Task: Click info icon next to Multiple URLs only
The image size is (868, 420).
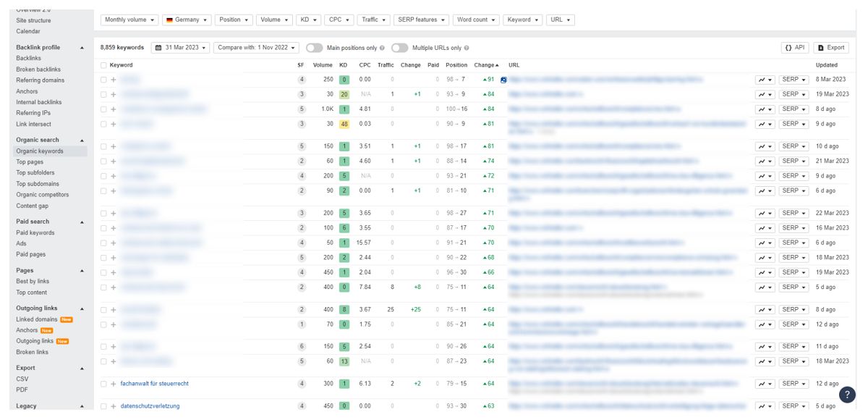Action: click(x=467, y=48)
